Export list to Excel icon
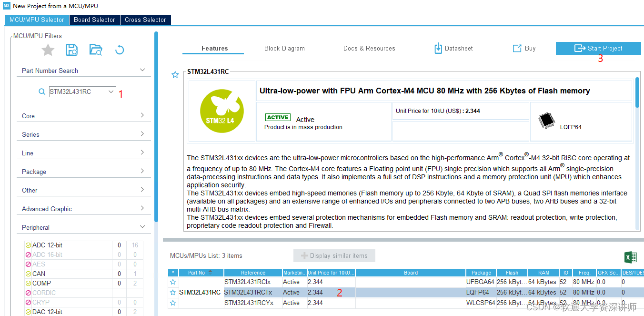The image size is (644, 316). point(630,257)
